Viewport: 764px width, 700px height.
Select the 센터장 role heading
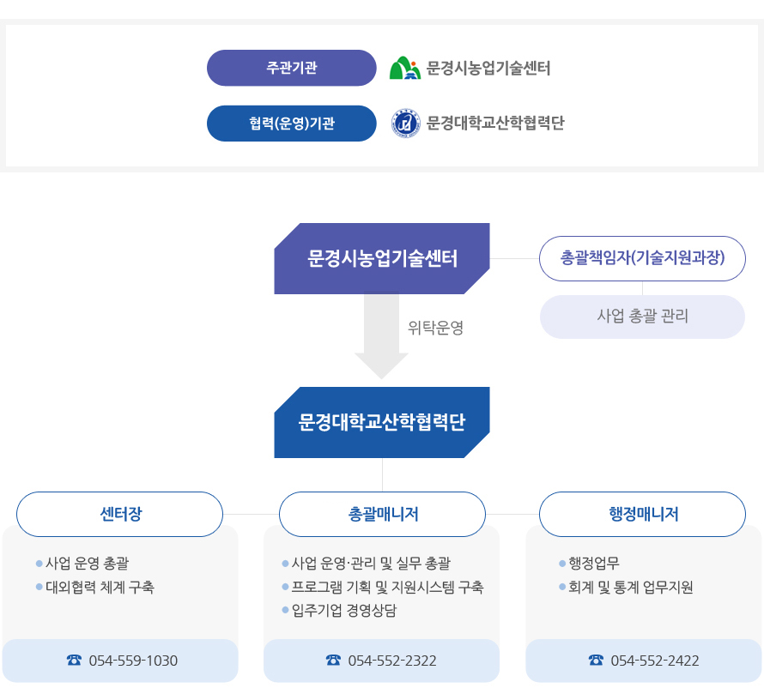(x=120, y=514)
